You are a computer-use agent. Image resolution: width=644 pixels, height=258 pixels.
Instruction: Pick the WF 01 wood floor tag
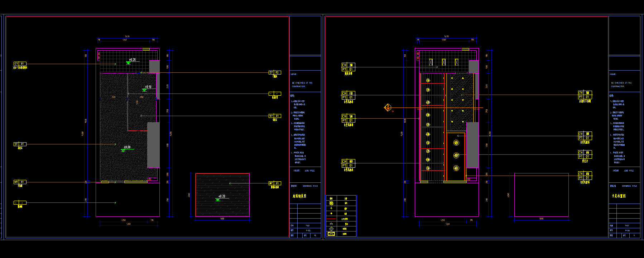click(275, 183)
